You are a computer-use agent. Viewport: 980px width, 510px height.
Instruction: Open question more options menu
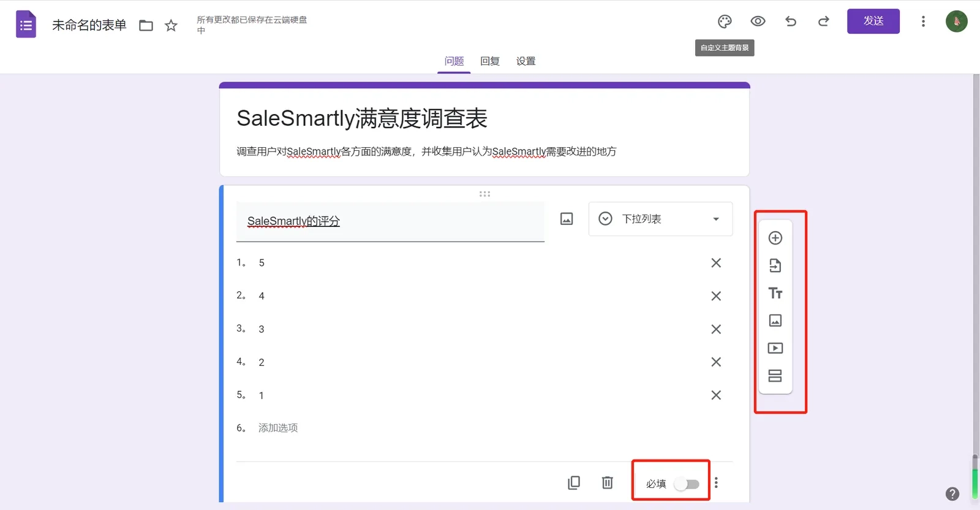click(x=716, y=483)
